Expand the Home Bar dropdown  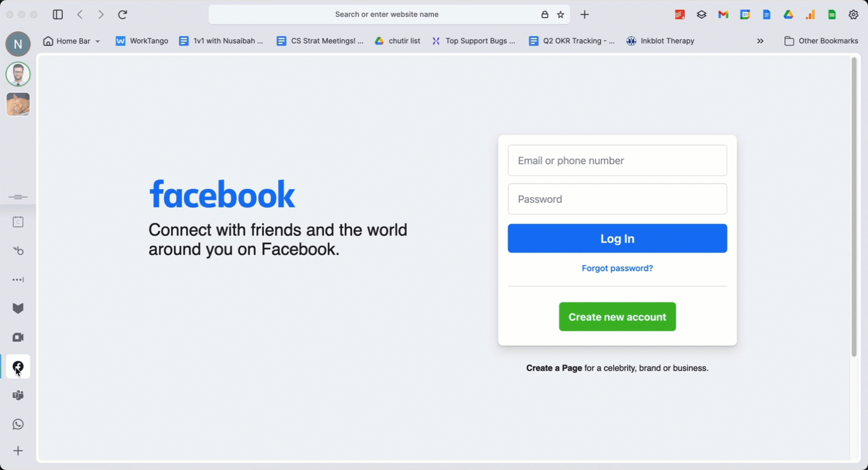[x=72, y=41]
